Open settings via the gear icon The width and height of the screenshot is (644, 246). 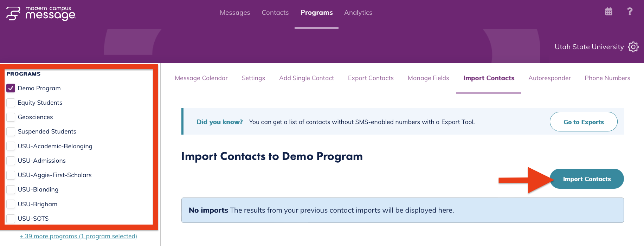pyautogui.click(x=633, y=47)
